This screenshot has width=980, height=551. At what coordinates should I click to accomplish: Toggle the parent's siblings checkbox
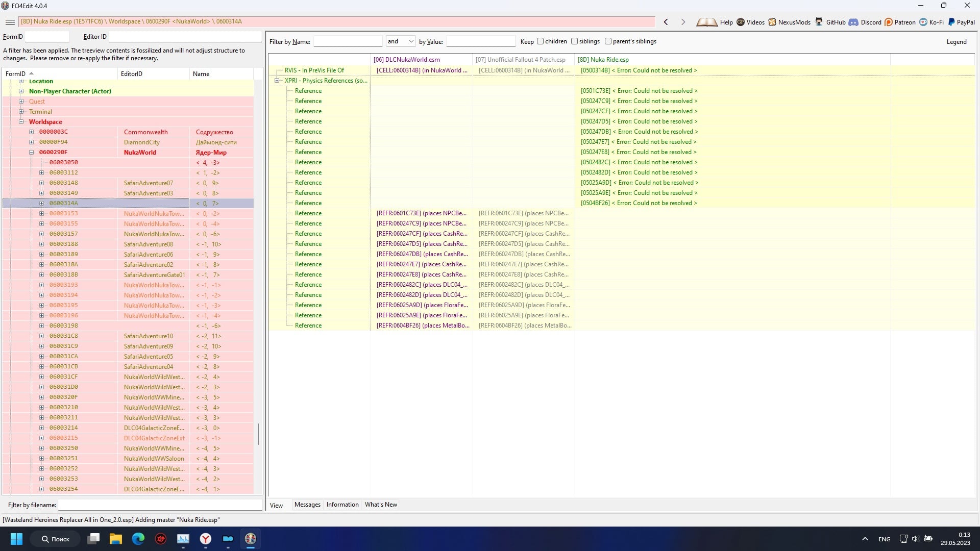tap(608, 41)
